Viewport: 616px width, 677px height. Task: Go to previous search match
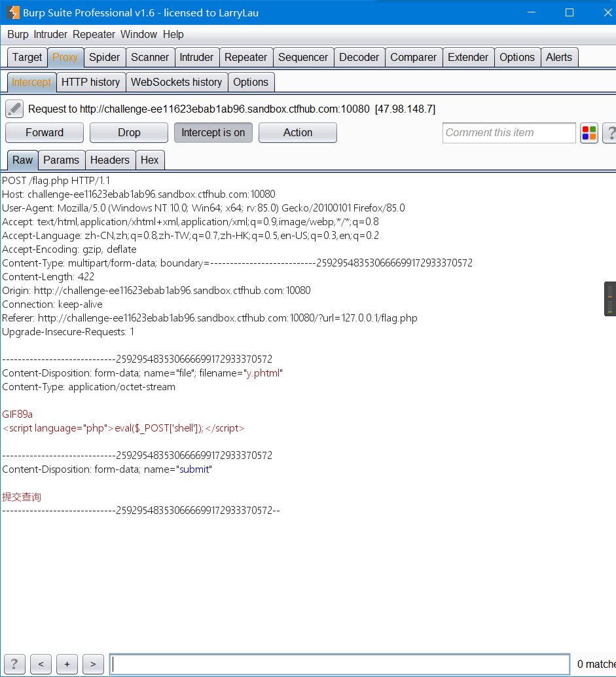[41, 664]
